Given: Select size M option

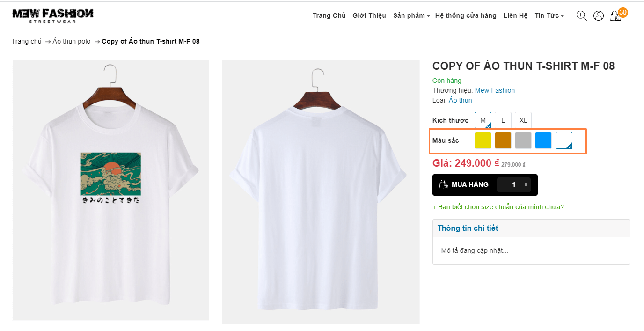Looking at the screenshot, I should point(483,120).
